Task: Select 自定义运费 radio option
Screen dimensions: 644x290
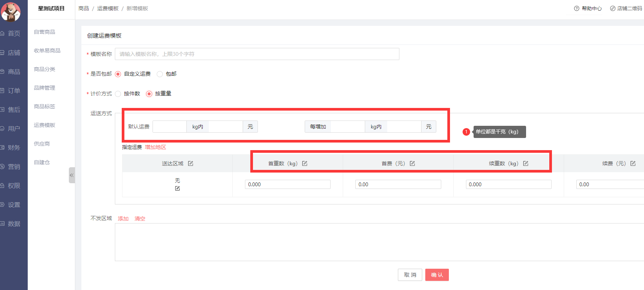Action: point(118,74)
